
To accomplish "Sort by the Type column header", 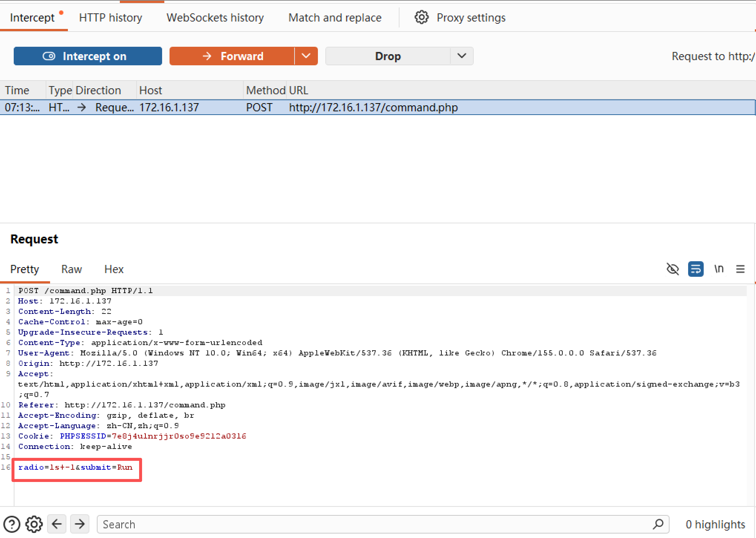I will pyautogui.click(x=60, y=90).
